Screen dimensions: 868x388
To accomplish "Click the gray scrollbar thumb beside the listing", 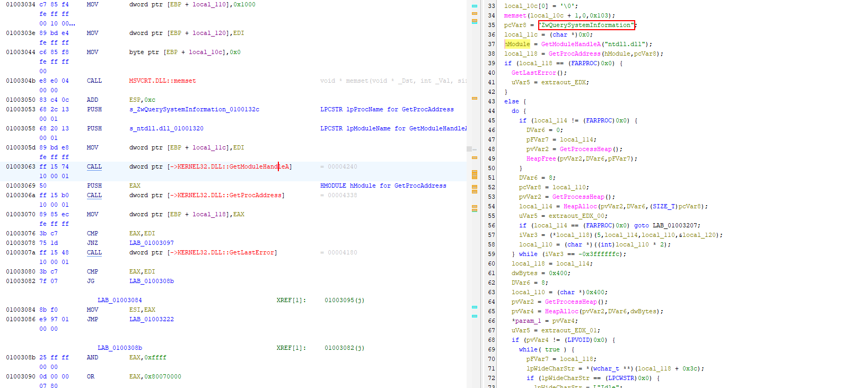I will tap(469, 149).
